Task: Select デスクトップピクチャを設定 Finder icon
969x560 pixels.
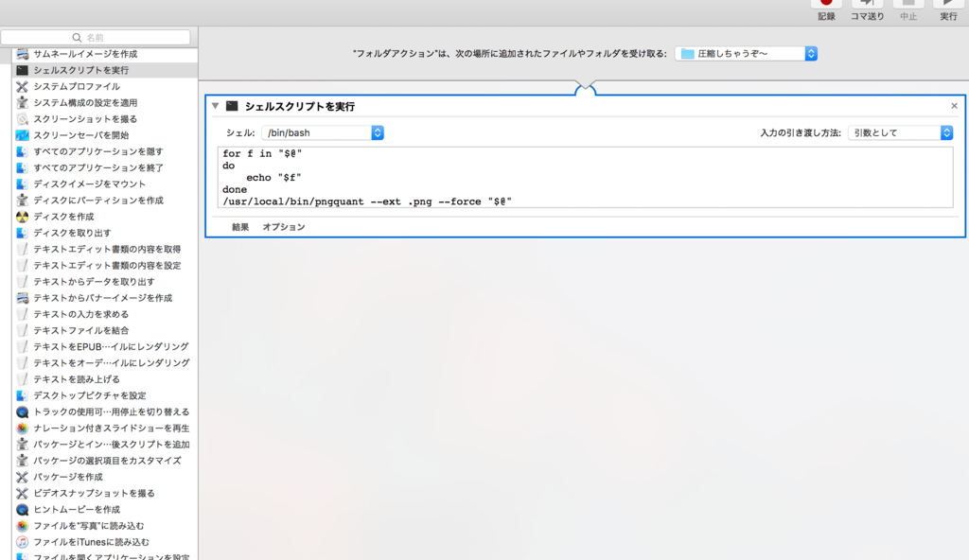Action: point(23,395)
